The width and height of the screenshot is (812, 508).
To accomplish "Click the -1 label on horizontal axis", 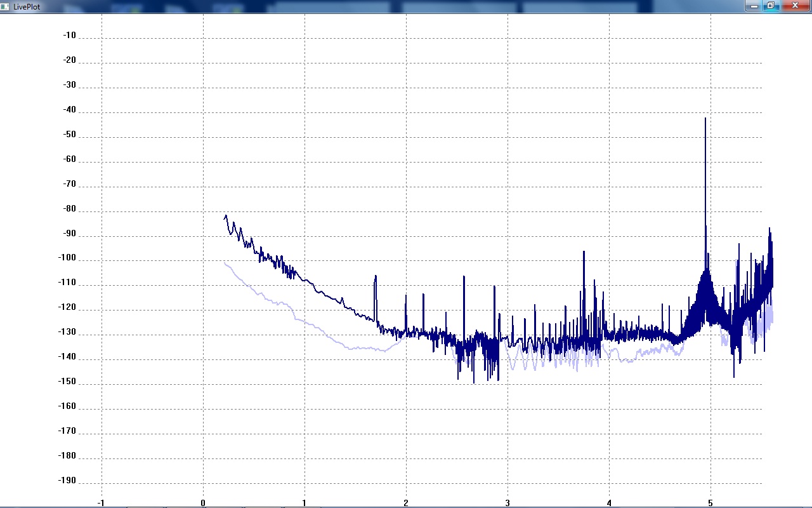I will click(x=101, y=503).
